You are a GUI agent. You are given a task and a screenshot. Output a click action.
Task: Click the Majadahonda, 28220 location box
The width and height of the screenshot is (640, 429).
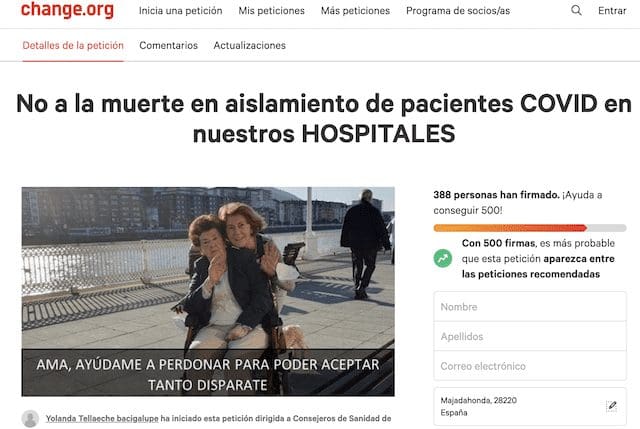(530, 406)
